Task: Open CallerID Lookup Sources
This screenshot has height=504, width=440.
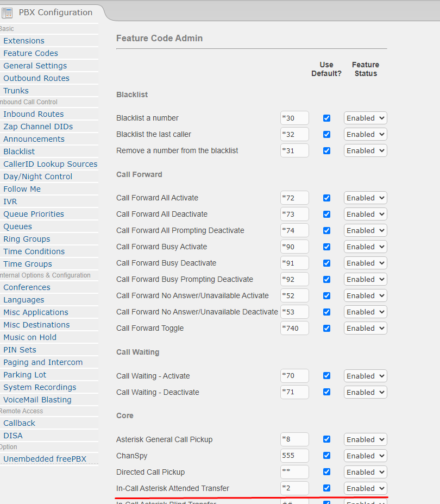Action: coord(50,164)
